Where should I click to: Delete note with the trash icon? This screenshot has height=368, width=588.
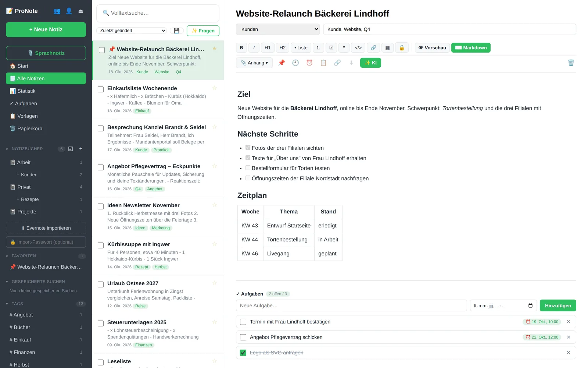pos(571,63)
